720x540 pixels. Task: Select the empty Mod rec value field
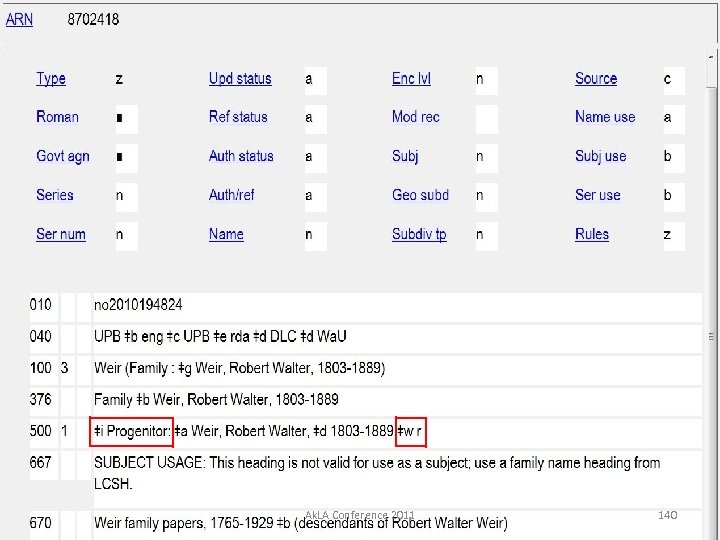tap(486, 118)
